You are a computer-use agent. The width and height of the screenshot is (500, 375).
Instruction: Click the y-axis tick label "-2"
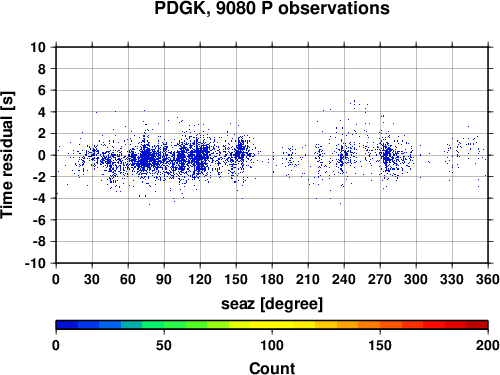pos(39,177)
